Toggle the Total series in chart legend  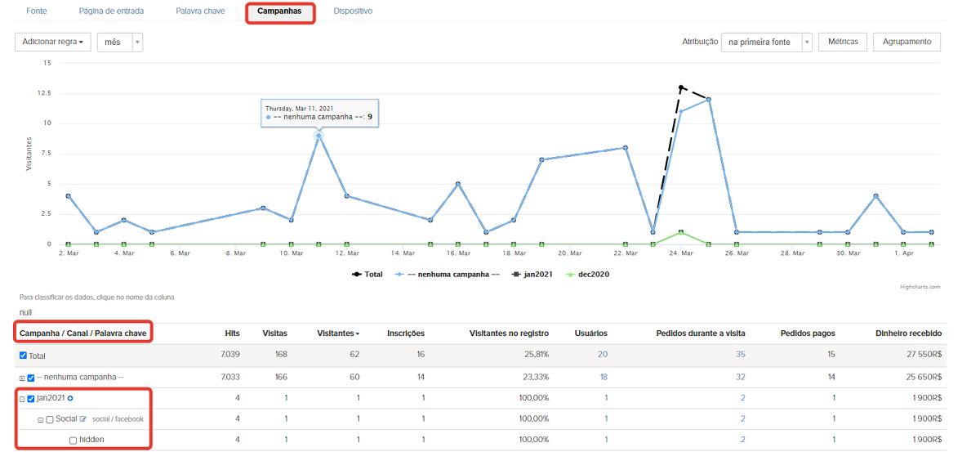(367, 275)
